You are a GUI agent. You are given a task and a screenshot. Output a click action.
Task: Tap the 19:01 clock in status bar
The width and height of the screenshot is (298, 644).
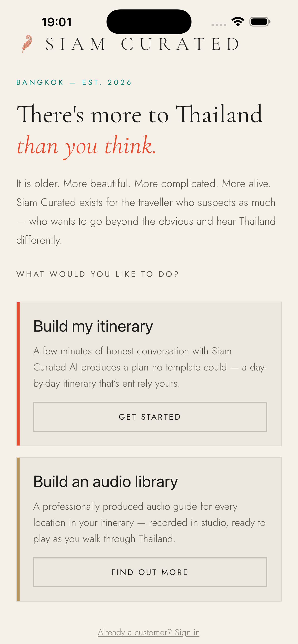(57, 22)
